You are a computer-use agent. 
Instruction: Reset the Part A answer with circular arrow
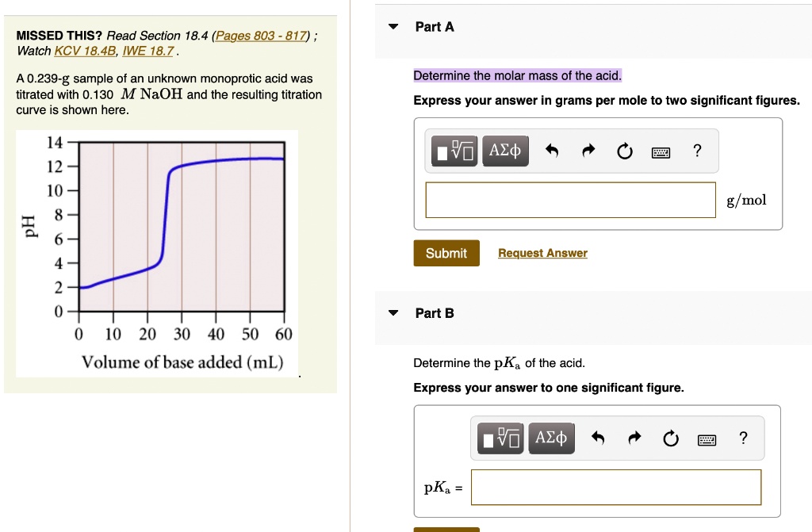pyautogui.click(x=625, y=151)
